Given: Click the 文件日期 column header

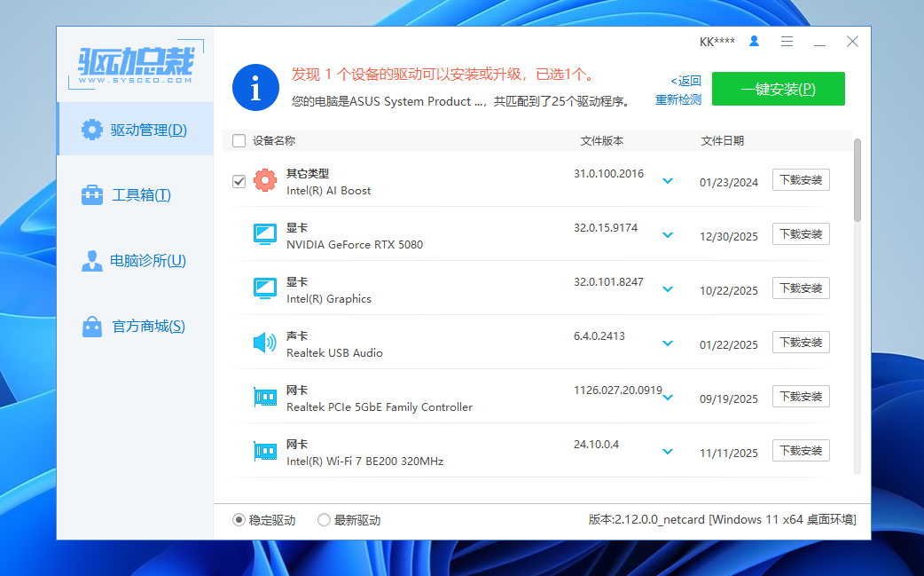Looking at the screenshot, I should click(723, 141).
